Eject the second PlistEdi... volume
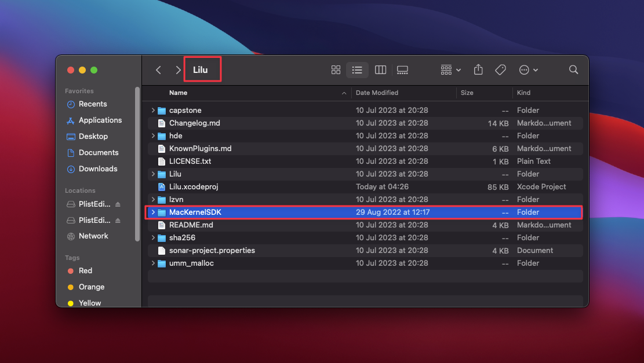Image resolution: width=644 pixels, height=363 pixels. [118, 220]
